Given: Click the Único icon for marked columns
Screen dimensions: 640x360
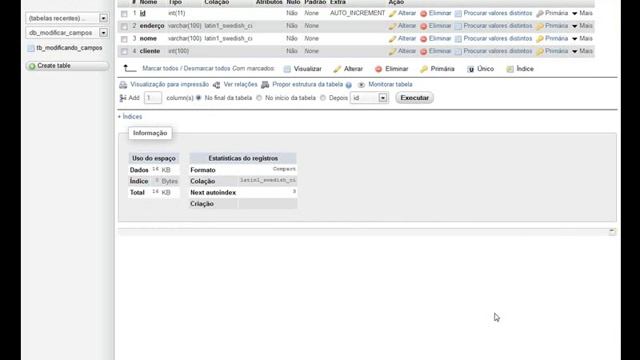Looking at the screenshot, I should coord(471,69).
